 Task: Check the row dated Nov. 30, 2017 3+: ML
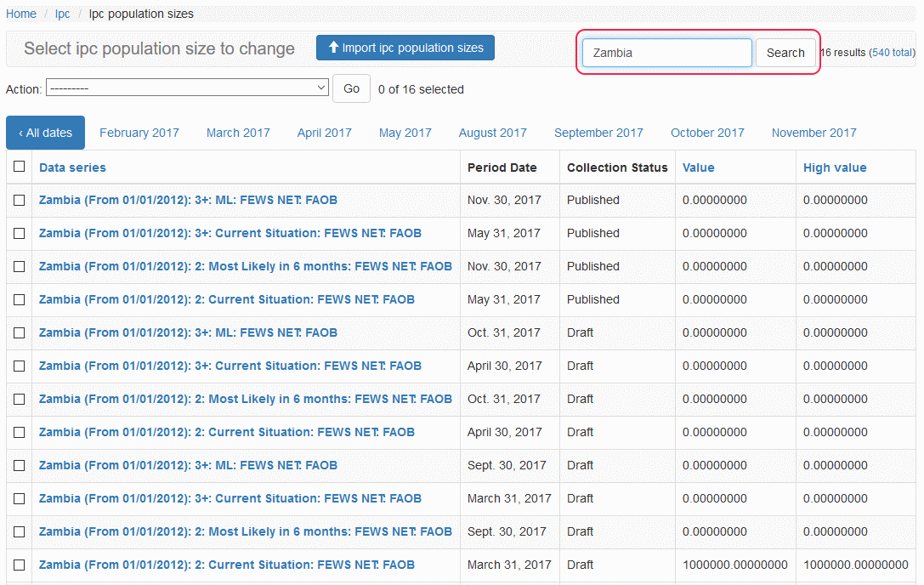pos(20,201)
